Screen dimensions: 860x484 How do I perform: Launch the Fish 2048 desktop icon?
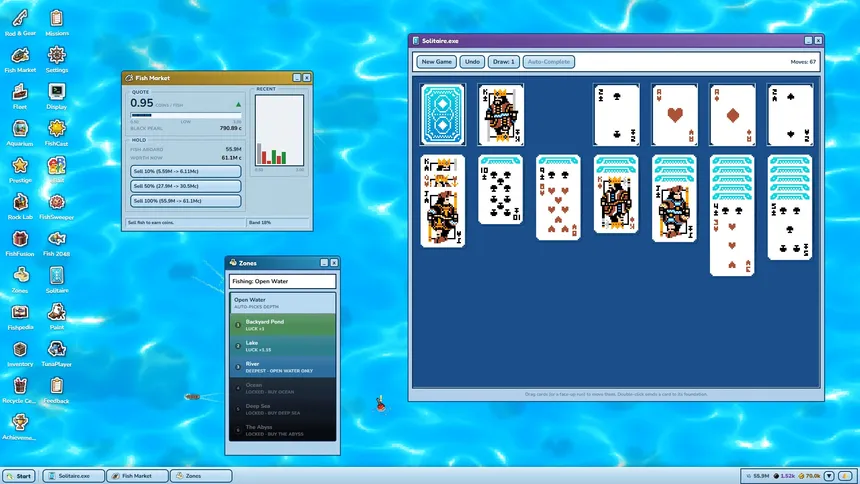click(x=56, y=243)
